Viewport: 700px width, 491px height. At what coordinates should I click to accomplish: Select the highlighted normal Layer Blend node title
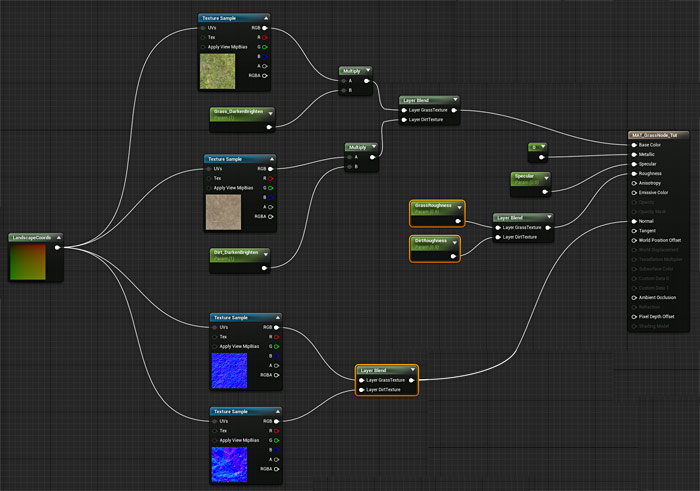380,370
